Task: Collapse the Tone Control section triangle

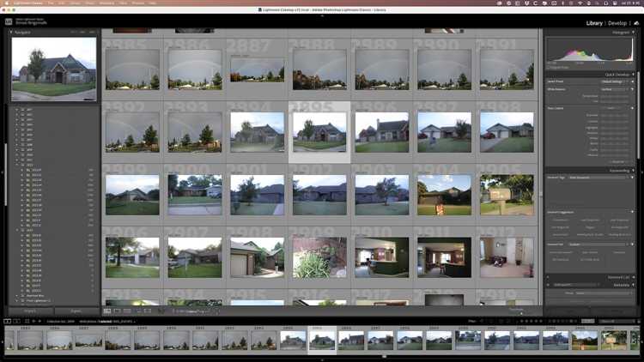Action: click(633, 108)
